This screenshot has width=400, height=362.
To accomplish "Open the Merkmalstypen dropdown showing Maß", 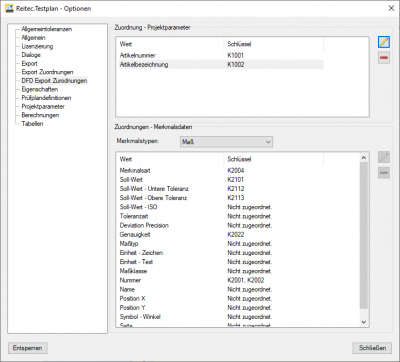I will click(x=226, y=142).
